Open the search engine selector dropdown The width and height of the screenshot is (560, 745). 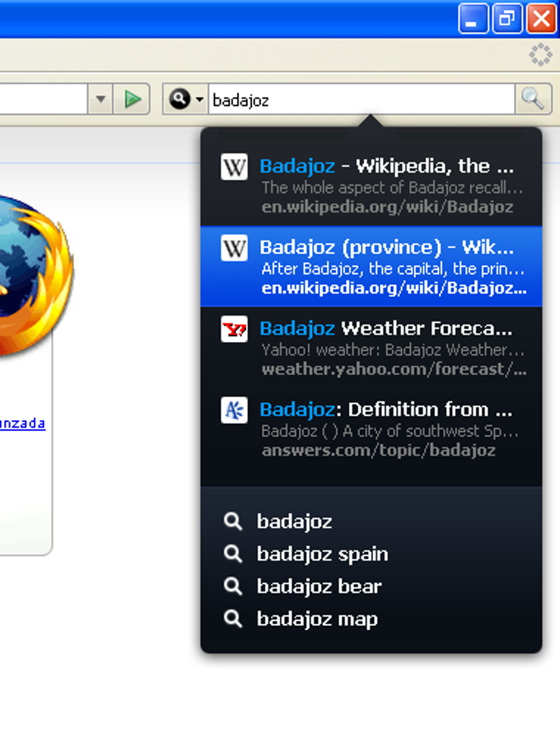click(x=186, y=99)
